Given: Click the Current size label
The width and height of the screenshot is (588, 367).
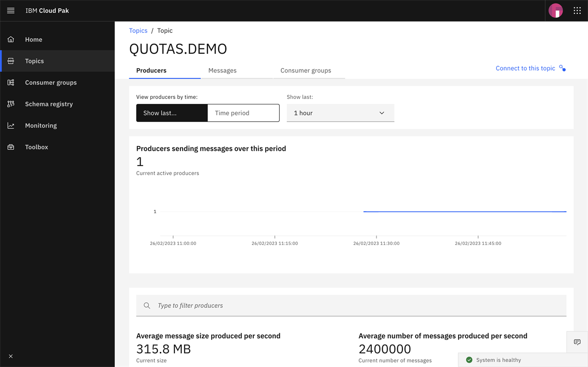Looking at the screenshot, I should click(151, 361).
